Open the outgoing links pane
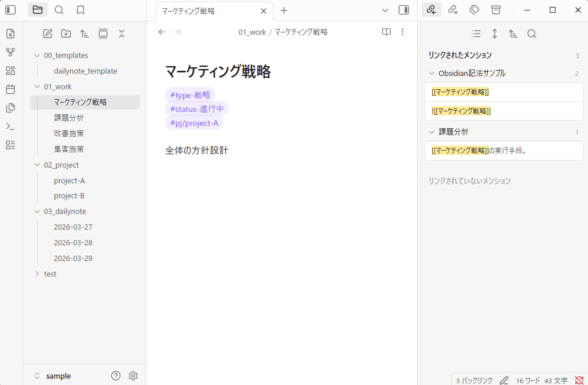This screenshot has width=588, height=385. click(x=453, y=10)
